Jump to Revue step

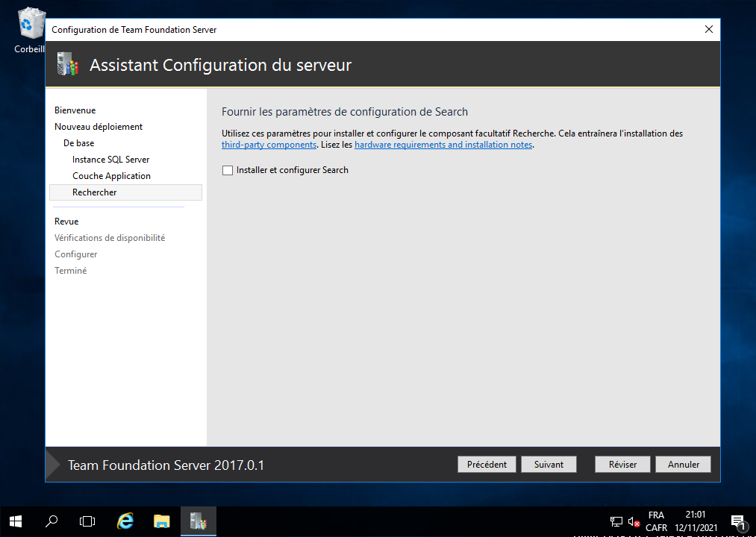click(x=66, y=222)
